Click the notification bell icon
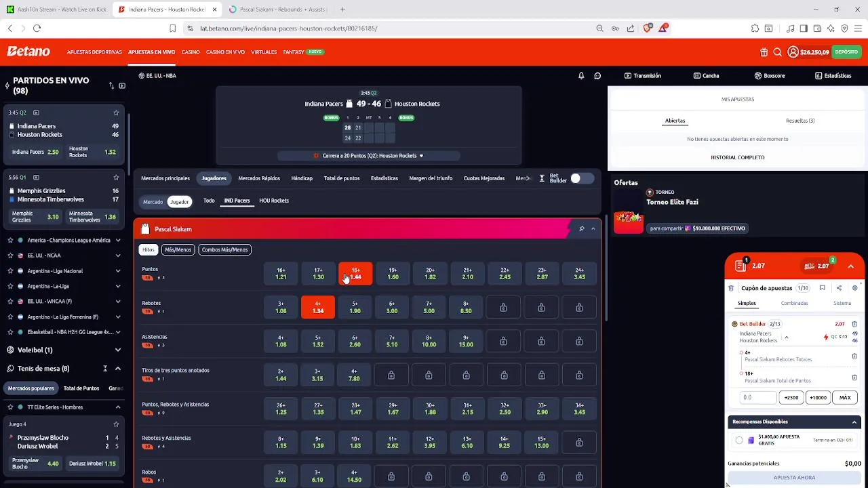Image resolution: width=868 pixels, height=488 pixels. [581, 76]
